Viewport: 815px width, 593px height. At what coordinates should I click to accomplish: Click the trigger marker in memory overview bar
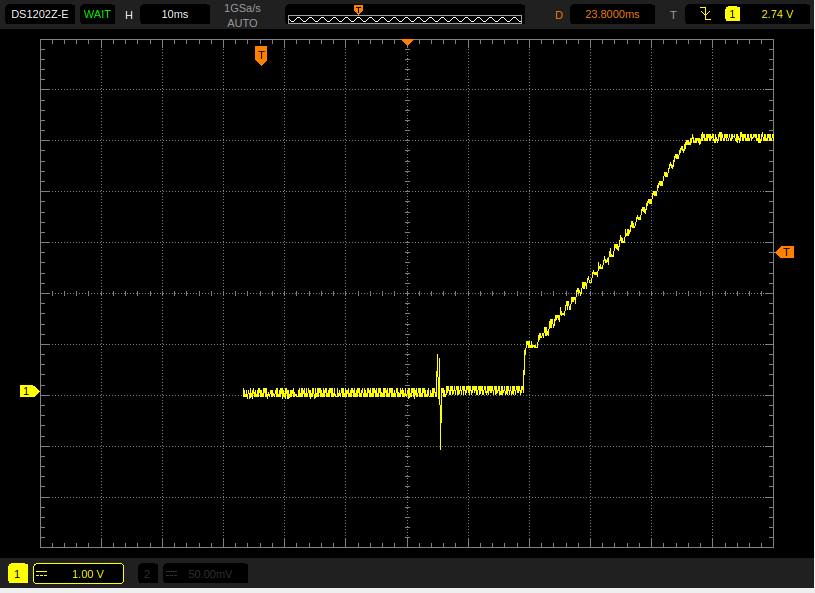point(358,9)
